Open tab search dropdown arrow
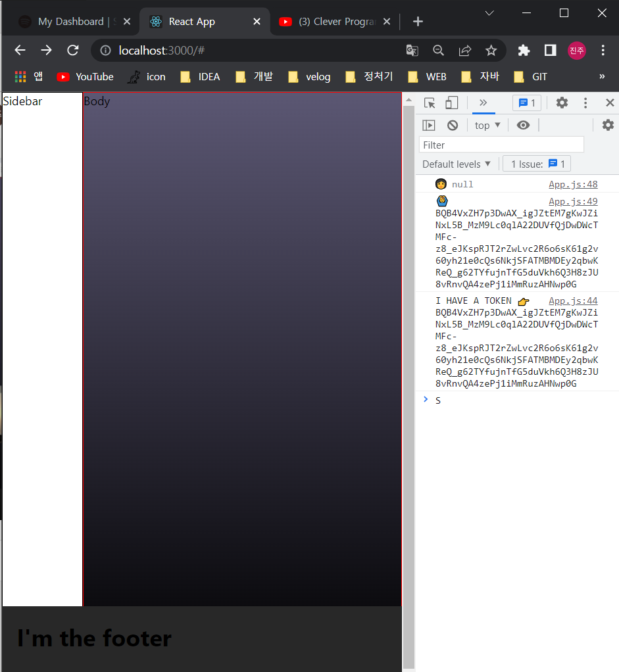The image size is (619, 672). [x=489, y=13]
